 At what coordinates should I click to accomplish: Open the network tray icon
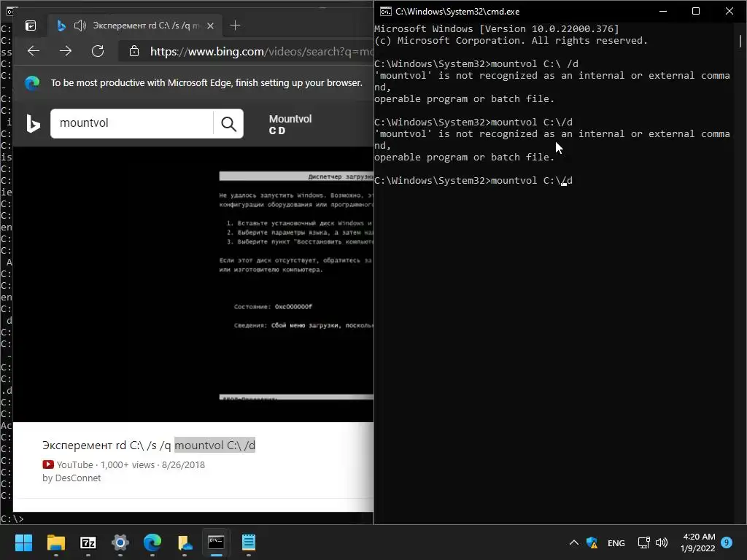tap(643, 542)
